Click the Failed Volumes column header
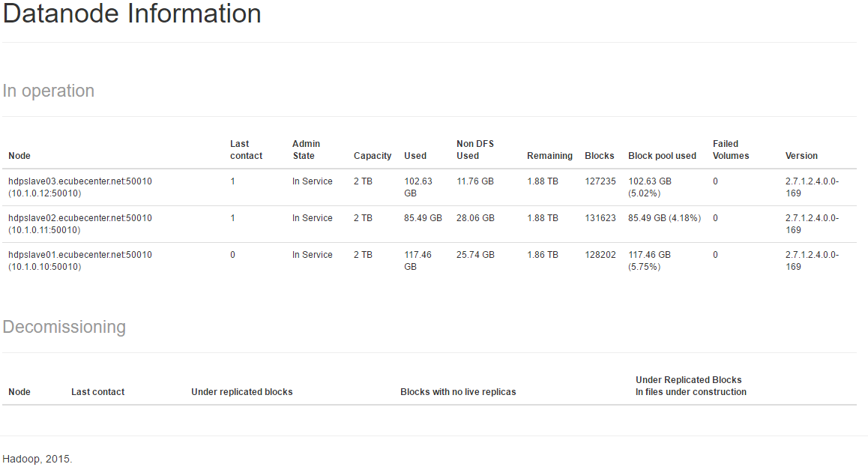Image resolution: width=868 pixels, height=470 pixels. 730,149
